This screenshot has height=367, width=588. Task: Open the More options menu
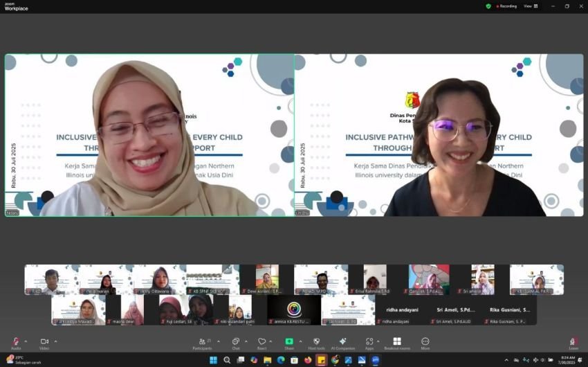pyautogui.click(x=425, y=341)
